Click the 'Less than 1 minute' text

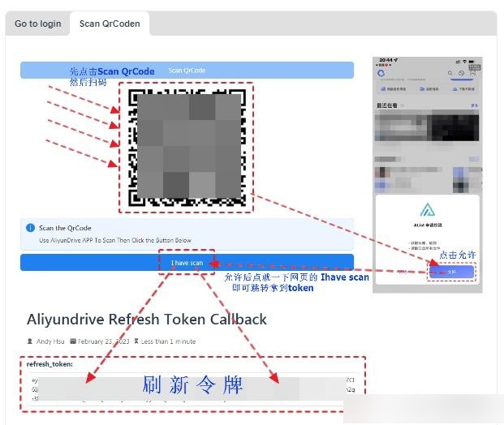168,341
